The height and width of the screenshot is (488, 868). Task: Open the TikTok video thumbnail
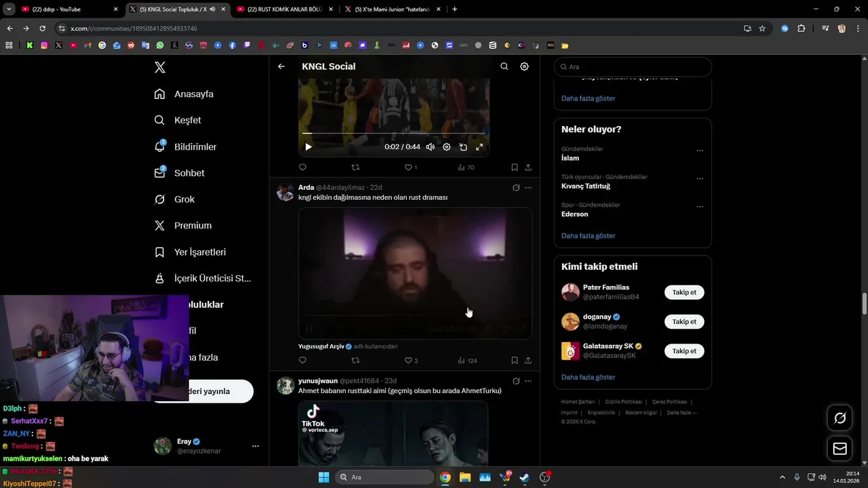(x=393, y=433)
